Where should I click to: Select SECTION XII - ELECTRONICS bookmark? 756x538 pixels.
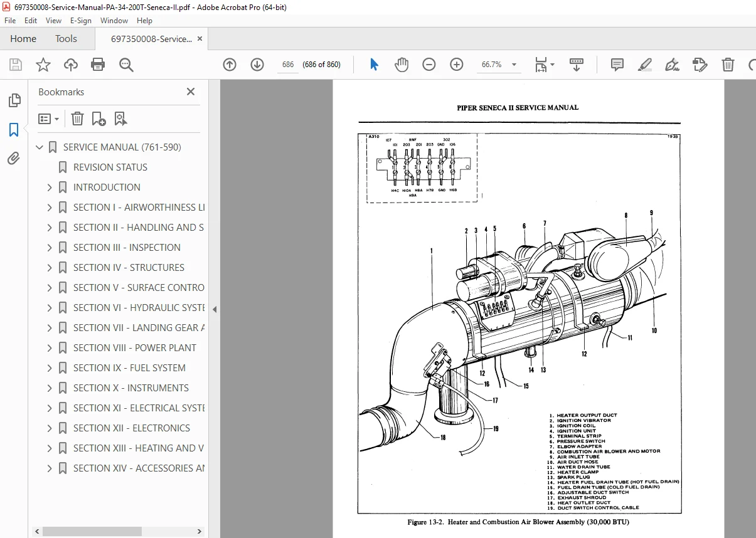pos(132,428)
